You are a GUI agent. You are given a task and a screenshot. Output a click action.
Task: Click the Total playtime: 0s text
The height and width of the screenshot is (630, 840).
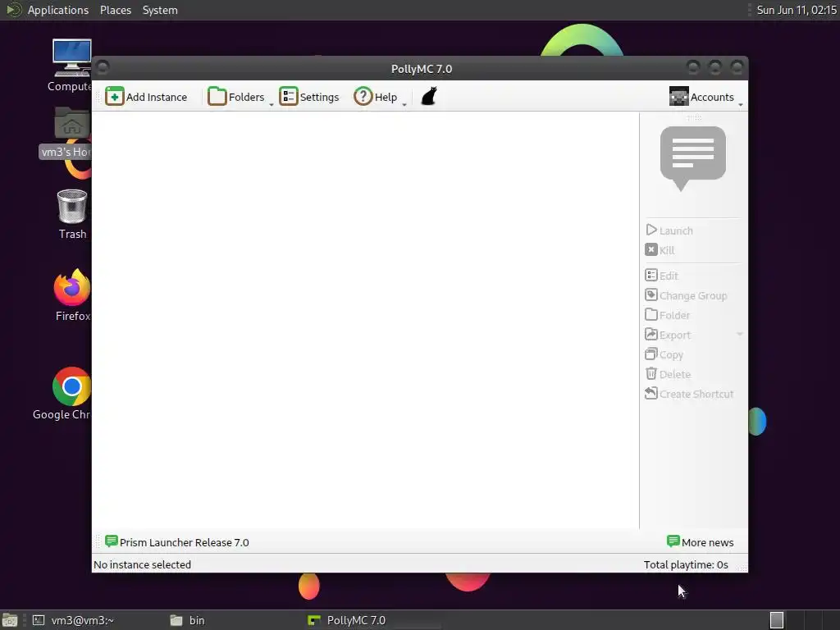(686, 564)
